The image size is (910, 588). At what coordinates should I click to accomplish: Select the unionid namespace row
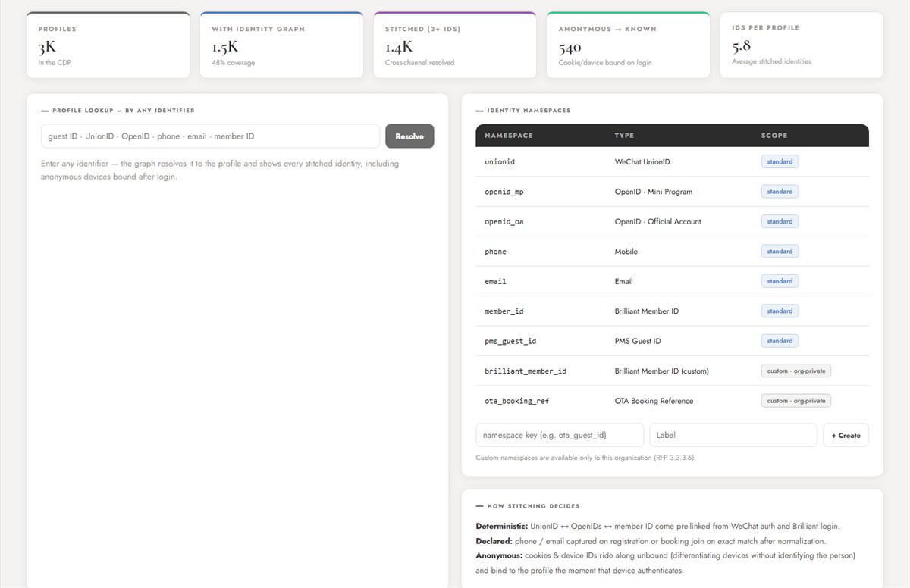(672, 161)
